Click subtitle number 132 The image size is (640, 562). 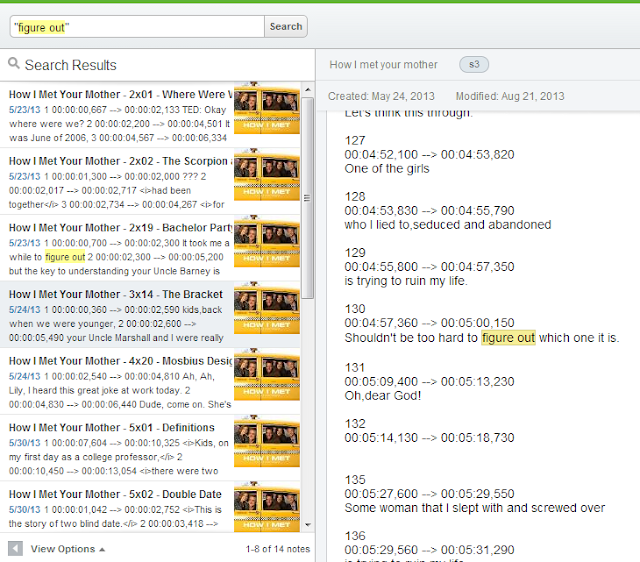coord(355,424)
